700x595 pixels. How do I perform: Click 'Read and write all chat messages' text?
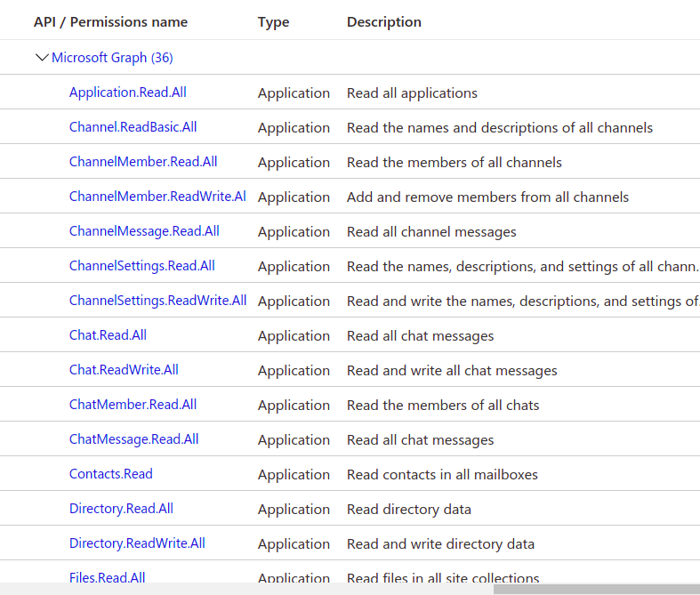452,371
